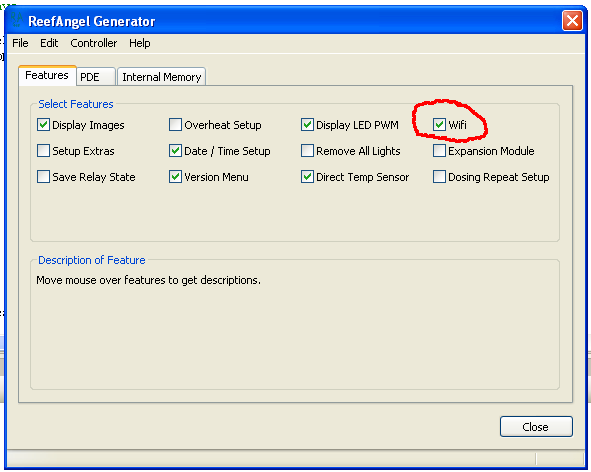591x472 pixels.
Task: Enable the Expansion Module feature
Action: pyautogui.click(x=439, y=150)
